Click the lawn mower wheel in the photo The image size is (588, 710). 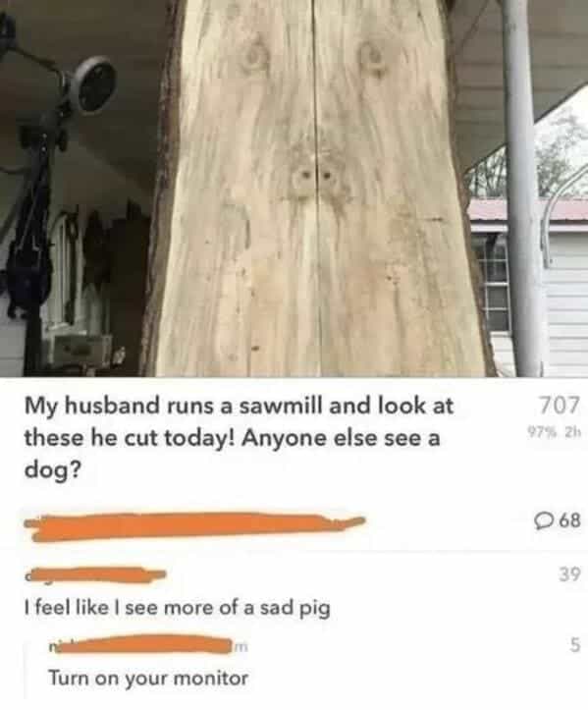94,85
